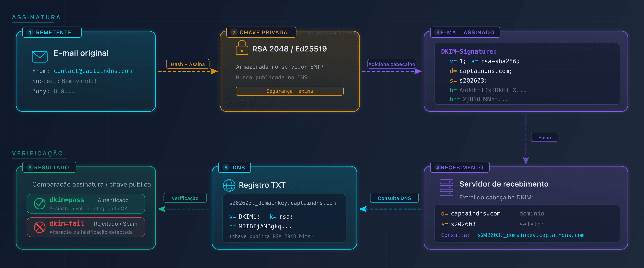Click the Body: Olá... line
This screenshot has width=644, height=268.
pyautogui.click(x=53, y=91)
